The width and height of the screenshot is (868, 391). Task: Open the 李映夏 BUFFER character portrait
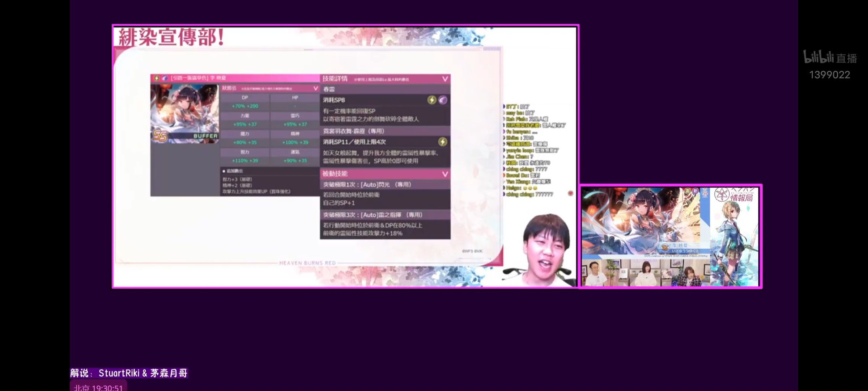(x=185, y=114)
